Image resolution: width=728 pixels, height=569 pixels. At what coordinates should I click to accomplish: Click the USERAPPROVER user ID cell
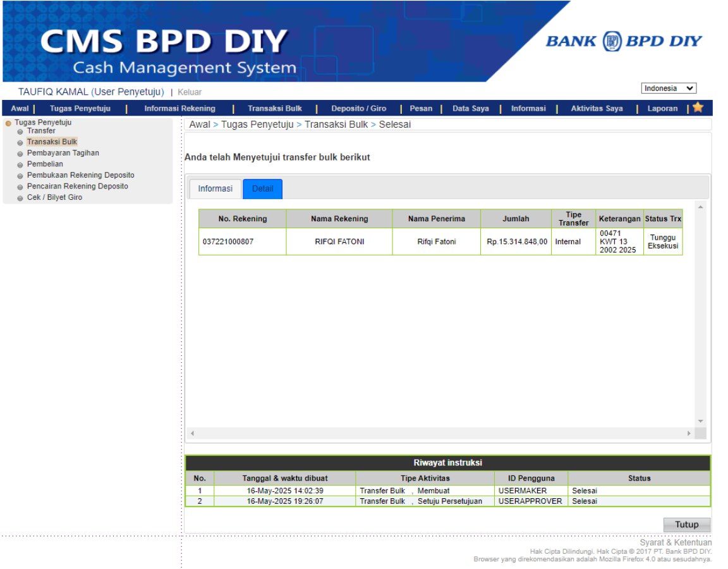pos(531,501)
